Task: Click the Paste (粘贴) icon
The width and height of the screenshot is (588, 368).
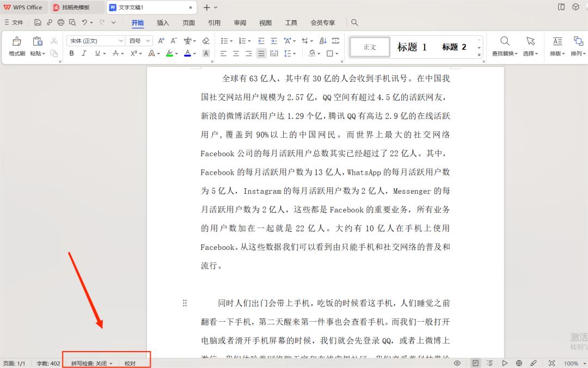Action: pos(37,42)
